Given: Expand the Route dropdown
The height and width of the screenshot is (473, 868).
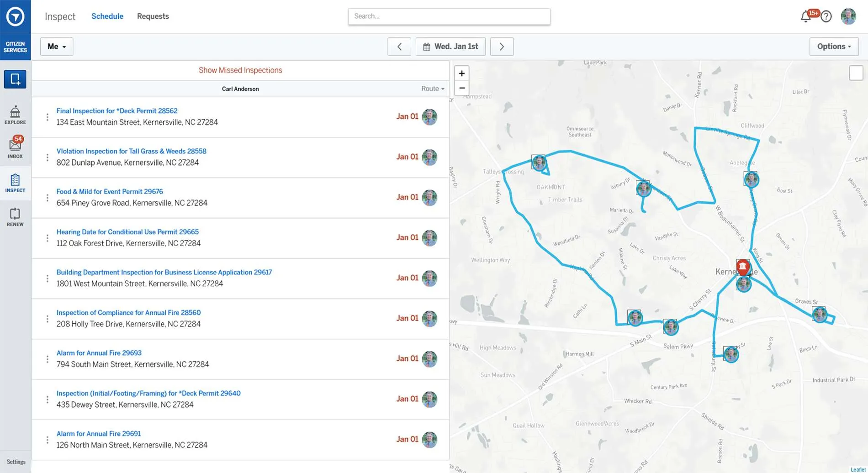Looking at the screenshot, I should point(433,89).
